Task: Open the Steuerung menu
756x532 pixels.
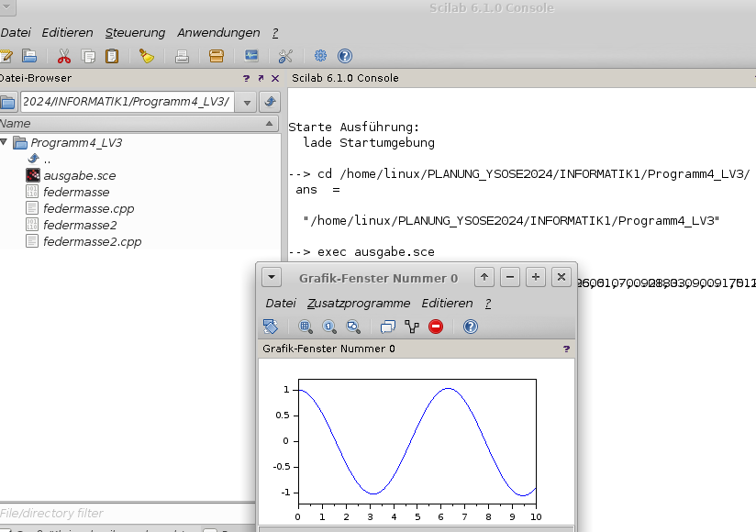Action: (135, 33)
